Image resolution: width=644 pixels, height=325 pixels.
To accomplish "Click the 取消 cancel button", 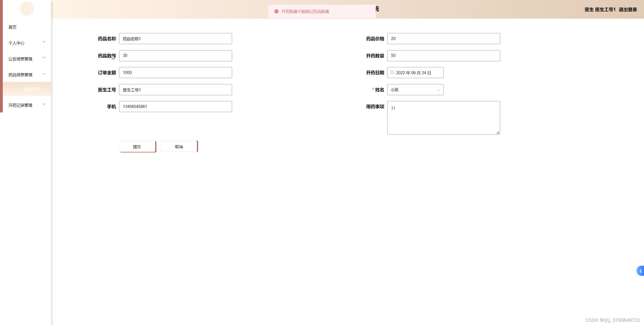I will 179,146.
